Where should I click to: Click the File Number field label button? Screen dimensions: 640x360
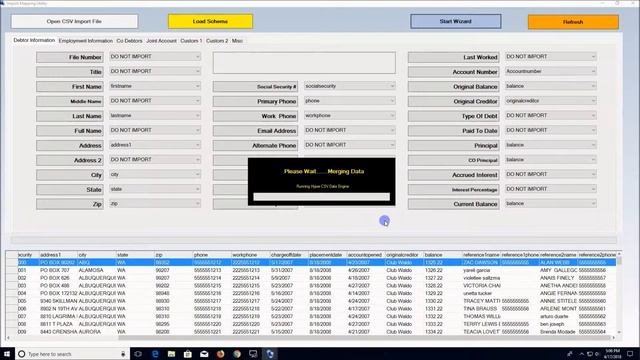[70, 57]
